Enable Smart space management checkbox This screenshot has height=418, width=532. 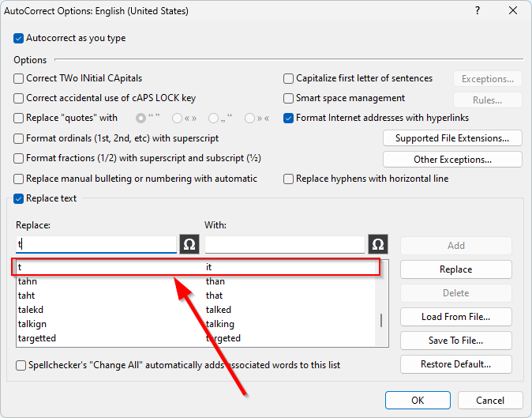tap(289, 99)
